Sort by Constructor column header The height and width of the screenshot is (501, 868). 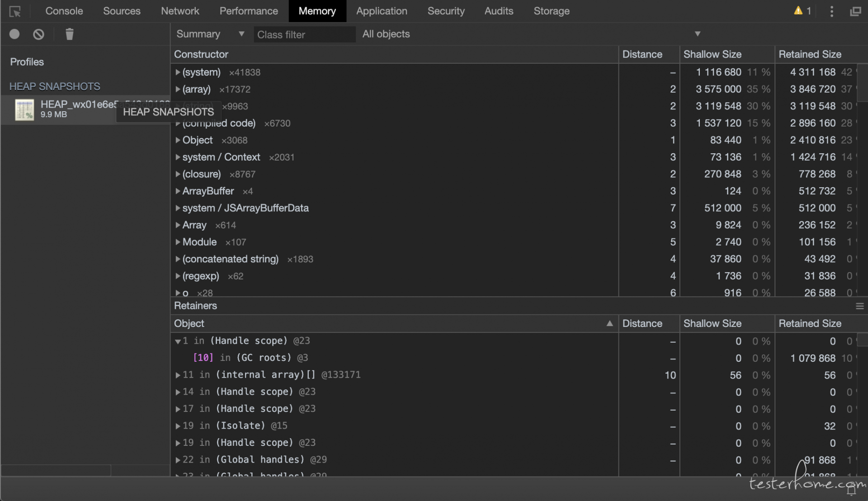tap(394, 54)
